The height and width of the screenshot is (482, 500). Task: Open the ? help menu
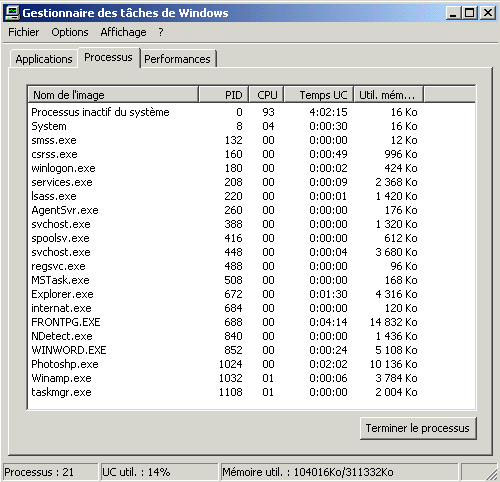pos(161,32)
